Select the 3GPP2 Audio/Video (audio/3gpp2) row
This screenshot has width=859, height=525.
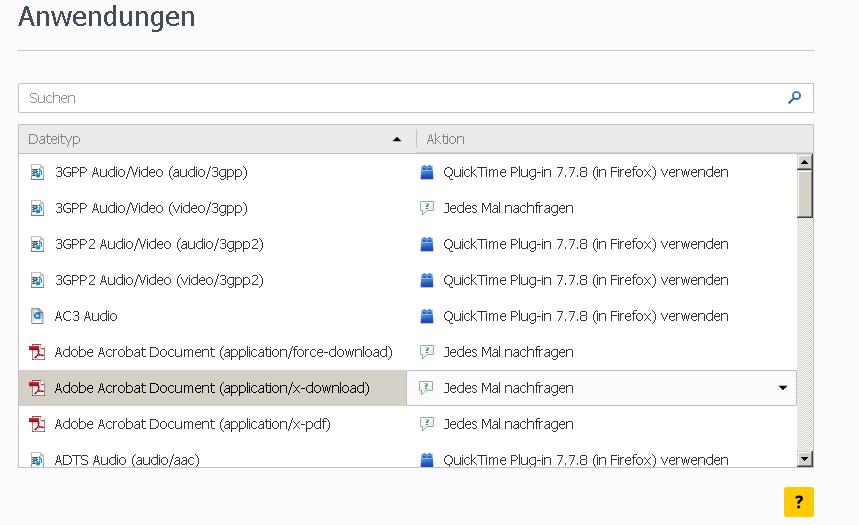159,244
